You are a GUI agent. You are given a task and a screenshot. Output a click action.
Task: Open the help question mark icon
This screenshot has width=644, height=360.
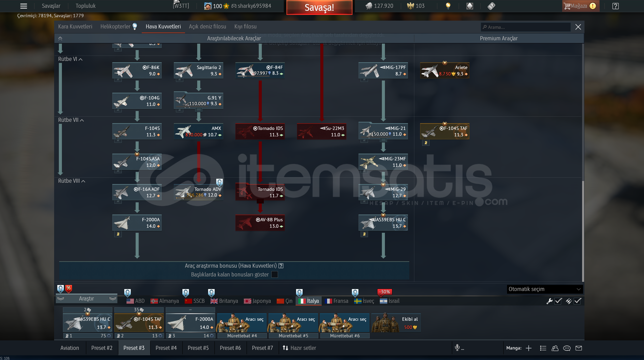point(616,6)
